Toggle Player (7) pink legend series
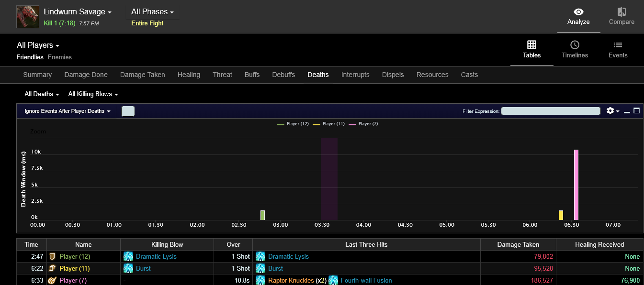 point(363,124)
